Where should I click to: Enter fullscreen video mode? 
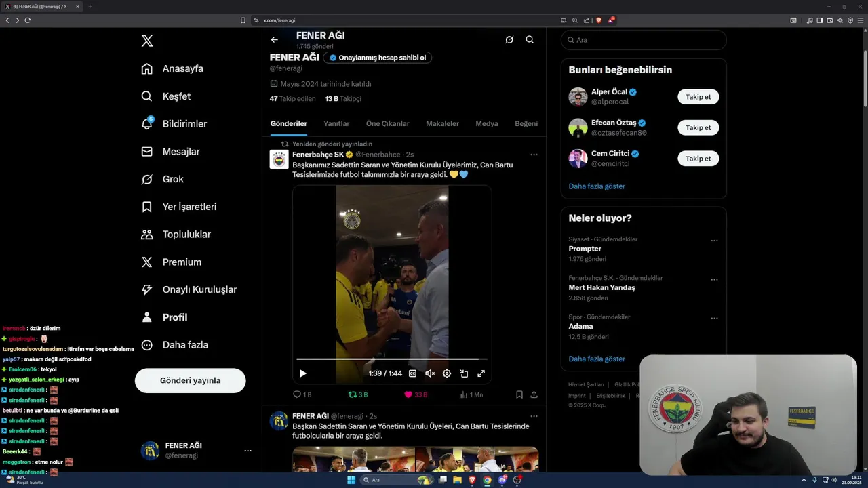(481, 373)
